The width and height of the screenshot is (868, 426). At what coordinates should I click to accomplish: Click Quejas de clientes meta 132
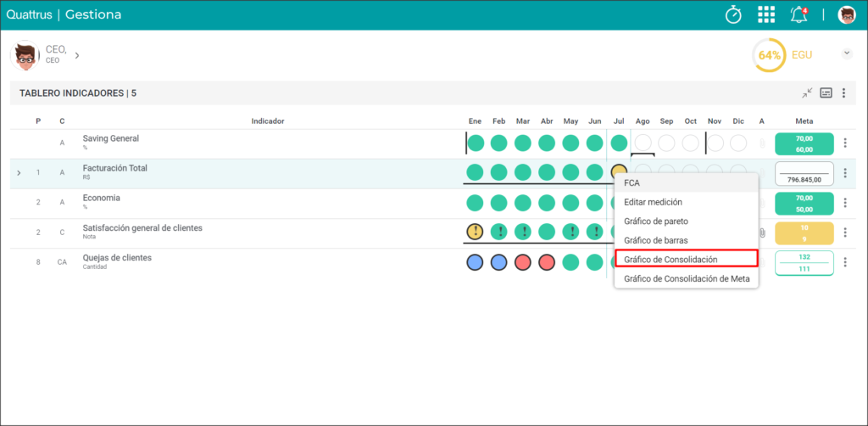[804, 263]
